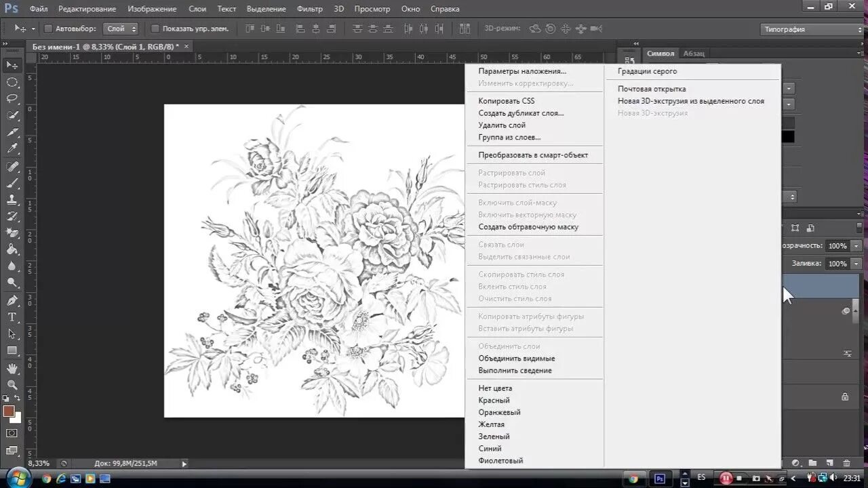Screen dimensions: 868x488
Task: Select the Eyedropper tool
Action: (x=12, y=148)
